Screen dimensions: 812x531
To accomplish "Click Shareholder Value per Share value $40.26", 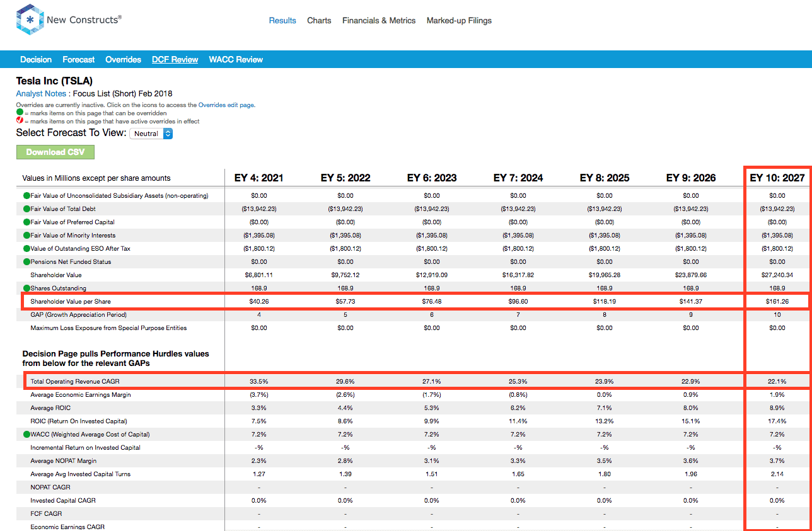I will (259, 301).
